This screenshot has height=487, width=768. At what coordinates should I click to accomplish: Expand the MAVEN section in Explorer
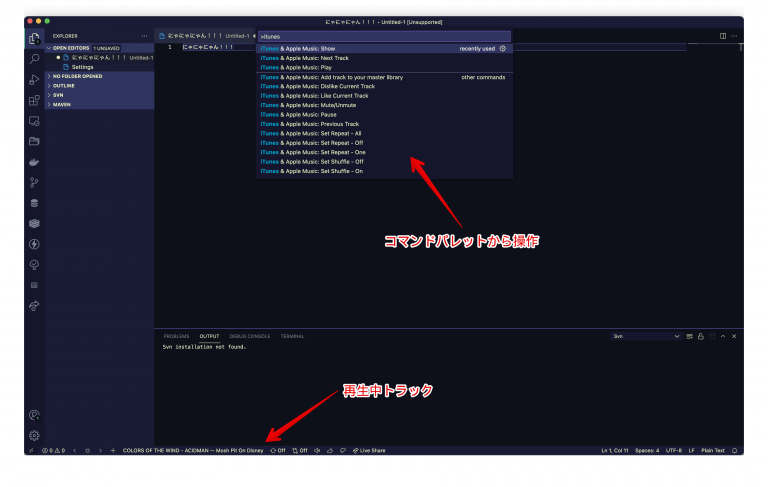tap(63, 104)
